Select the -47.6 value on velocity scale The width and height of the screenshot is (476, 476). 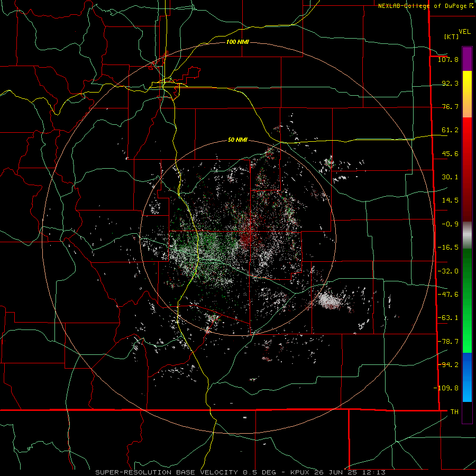pyautogui.click(x=448, y=295)
